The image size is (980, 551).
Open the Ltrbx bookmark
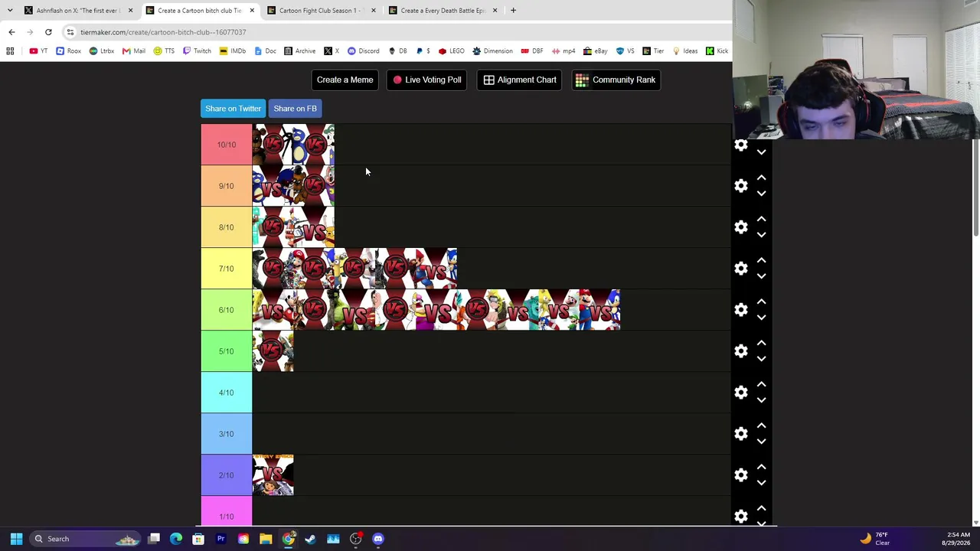pyautogui.click(x=101, y=51)
